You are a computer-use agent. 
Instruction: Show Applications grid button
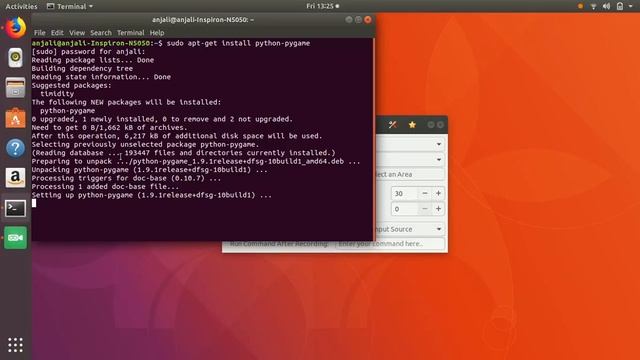pos(16,345)
